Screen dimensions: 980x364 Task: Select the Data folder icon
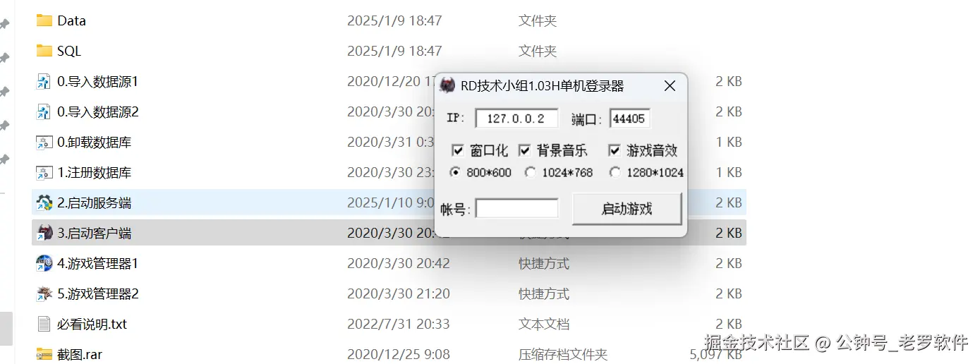tap(44, 20)
